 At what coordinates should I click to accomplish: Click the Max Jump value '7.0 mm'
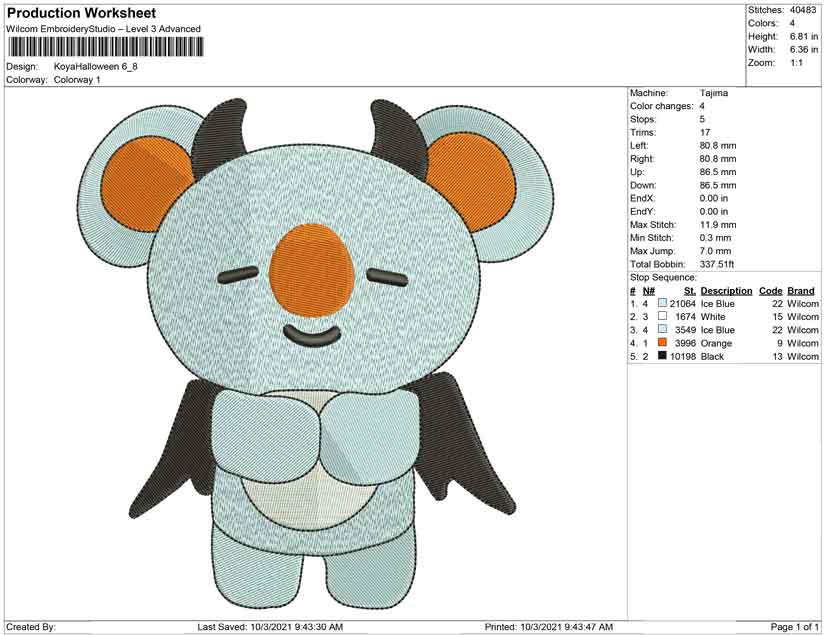[x=716, y=251]
